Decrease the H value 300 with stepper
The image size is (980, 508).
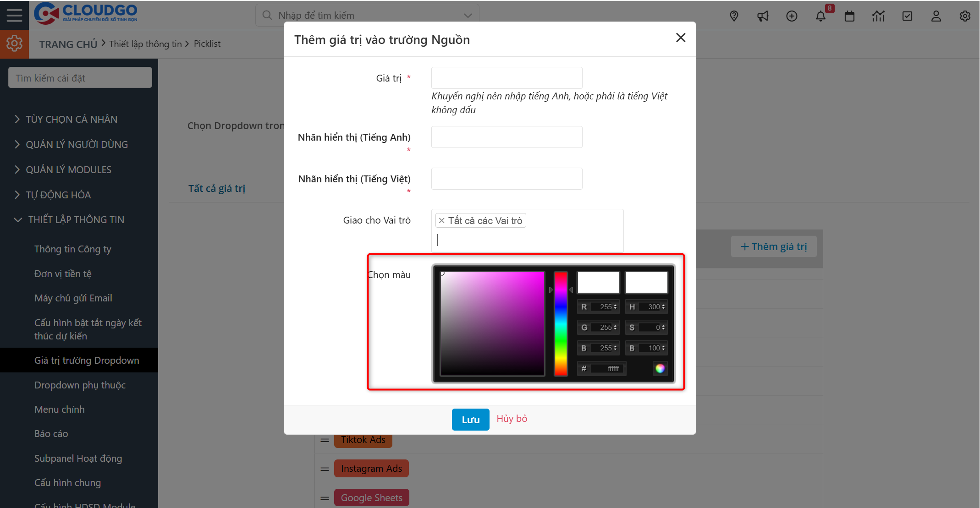(664, 309)
